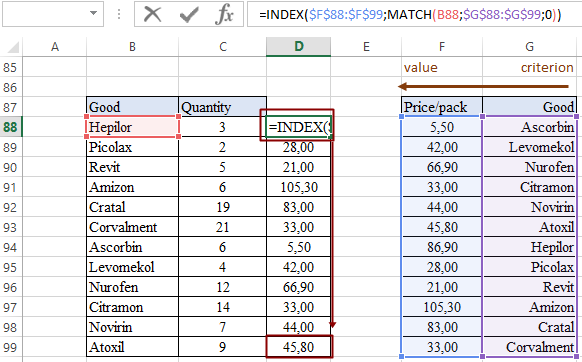The height and width of the screenshot is (362, 582).
Task: Click the 'Corvalment' cell in column B
Action: click(x=133, y=227)
